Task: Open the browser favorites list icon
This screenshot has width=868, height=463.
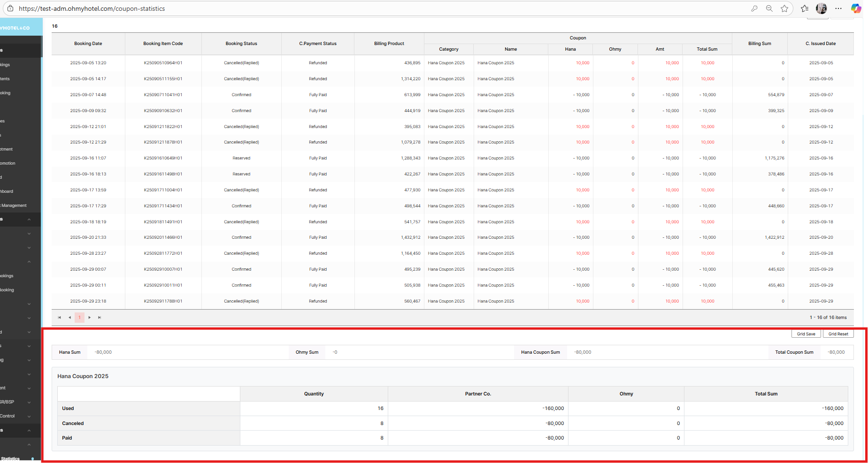Action: [805, 8]
